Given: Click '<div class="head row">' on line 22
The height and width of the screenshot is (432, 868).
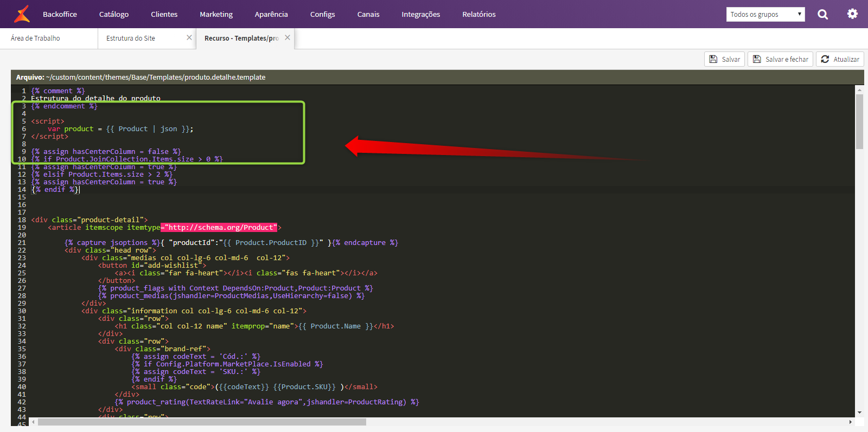Looking at the screenshot, I should [x=110, y=250].
